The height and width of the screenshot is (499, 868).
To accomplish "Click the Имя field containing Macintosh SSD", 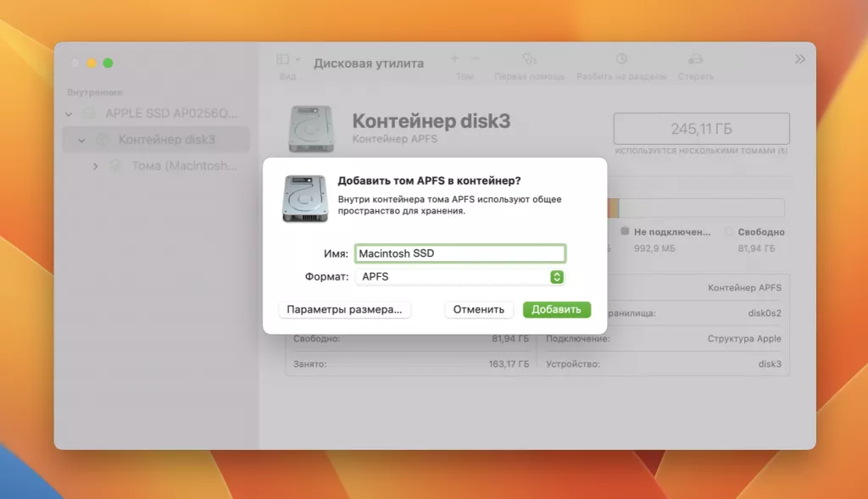I will pyautogui.click(x=460, y=252).
